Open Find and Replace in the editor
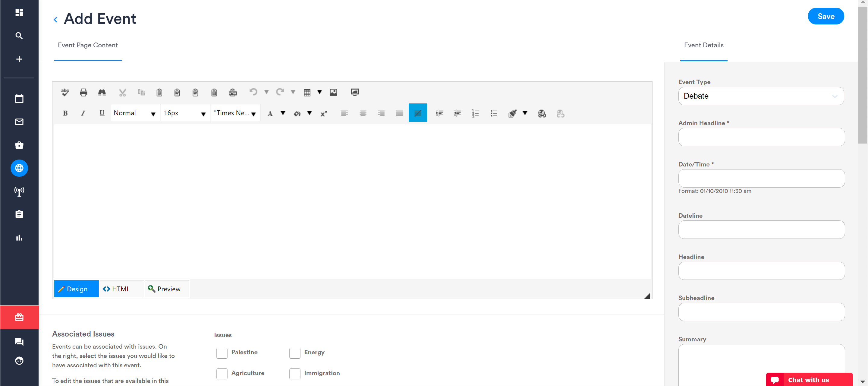Image resolution: width=868 pixels, height=386 pixels. pos(102,92)
